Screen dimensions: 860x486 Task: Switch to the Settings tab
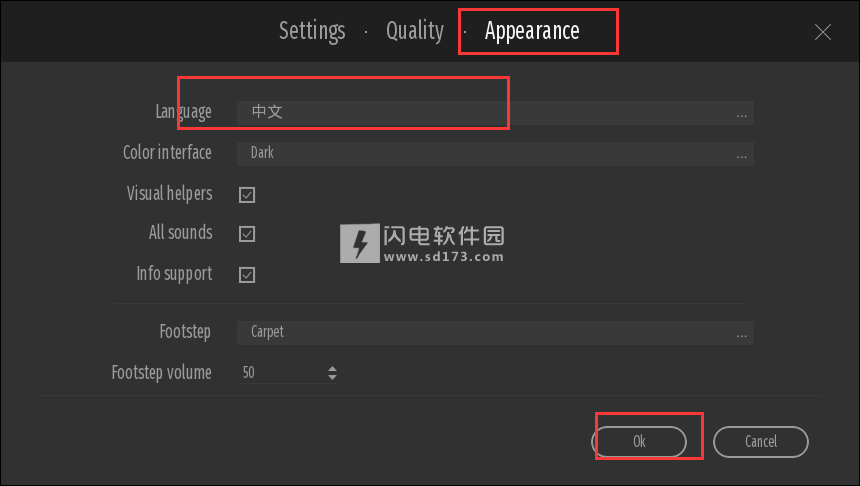tap(312, 31)
